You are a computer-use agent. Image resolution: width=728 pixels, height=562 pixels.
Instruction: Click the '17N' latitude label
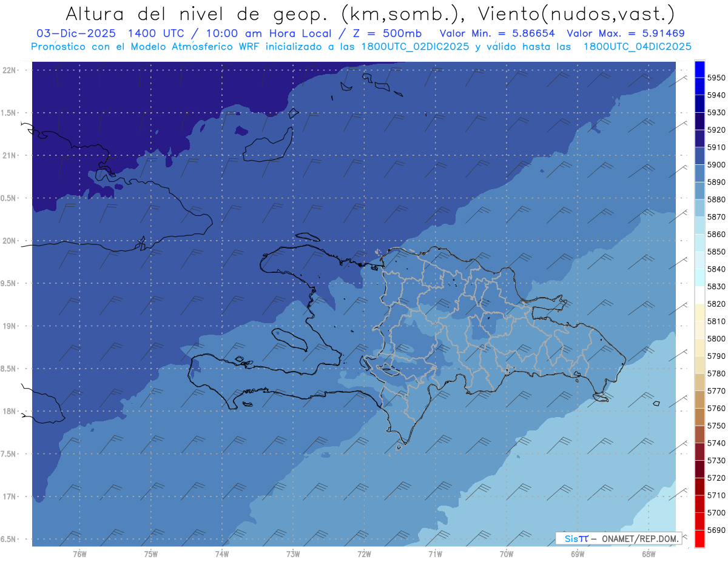point(10,497)
